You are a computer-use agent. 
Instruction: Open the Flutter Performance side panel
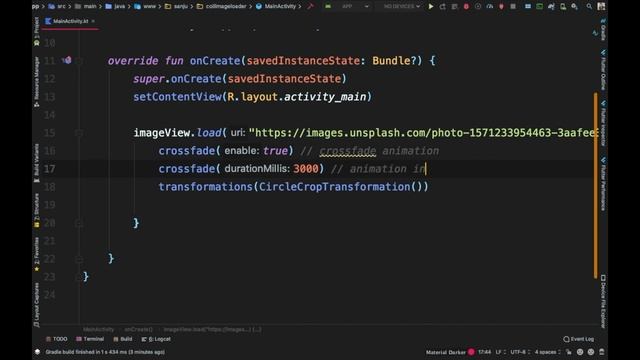pyautogui.click(x=603, y=184)
